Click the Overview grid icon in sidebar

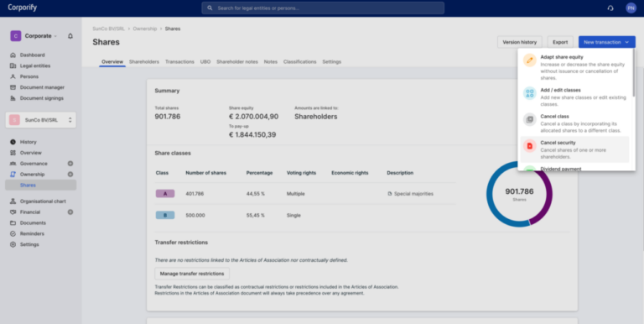coord(13,153)
